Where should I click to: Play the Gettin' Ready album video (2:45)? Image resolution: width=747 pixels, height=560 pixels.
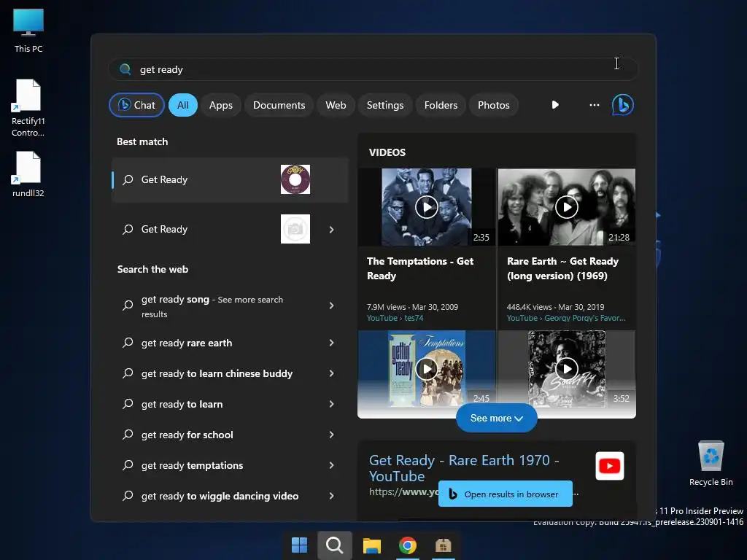pos(426,368)
